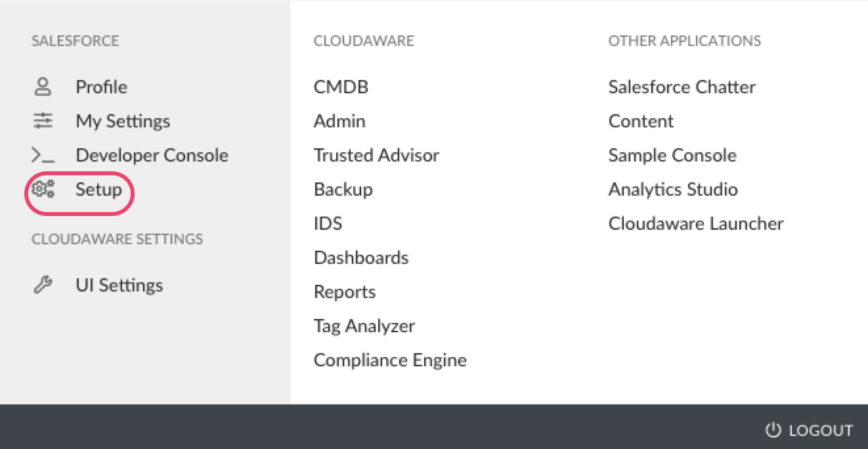The width and height of the screenshot is (868, 449).
Task: Open the CMDB application
Action: point(341,87)
